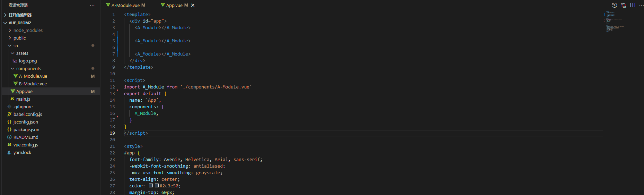Viewport: 644px width, 195px height.
Task: Click the yarn icon beside yarn.lock
Action: [9, 152]
